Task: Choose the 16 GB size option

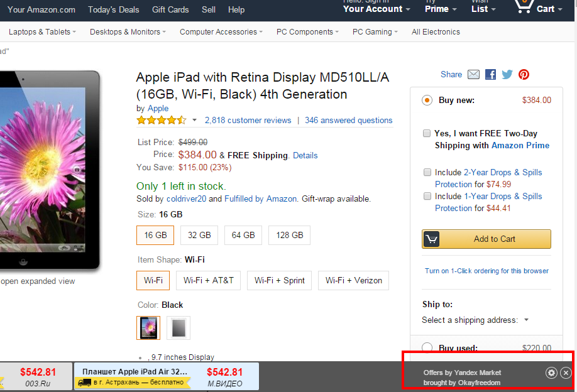Action: pos(155,235)
